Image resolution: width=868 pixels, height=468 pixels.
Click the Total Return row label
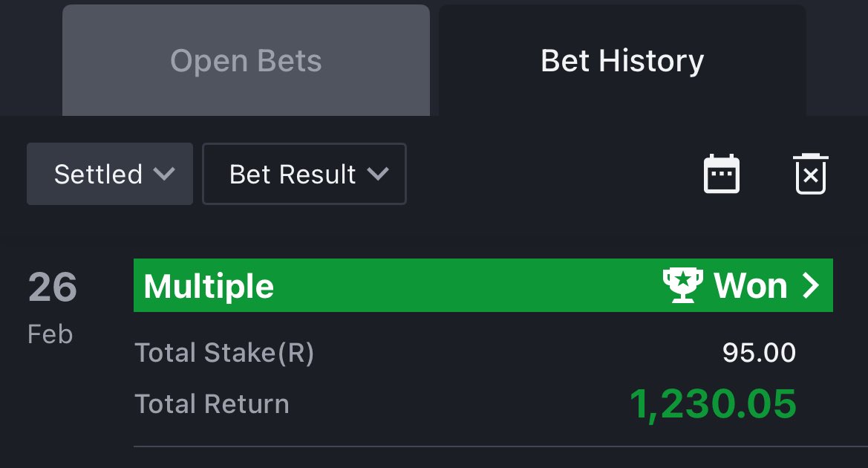click(212, 404)
